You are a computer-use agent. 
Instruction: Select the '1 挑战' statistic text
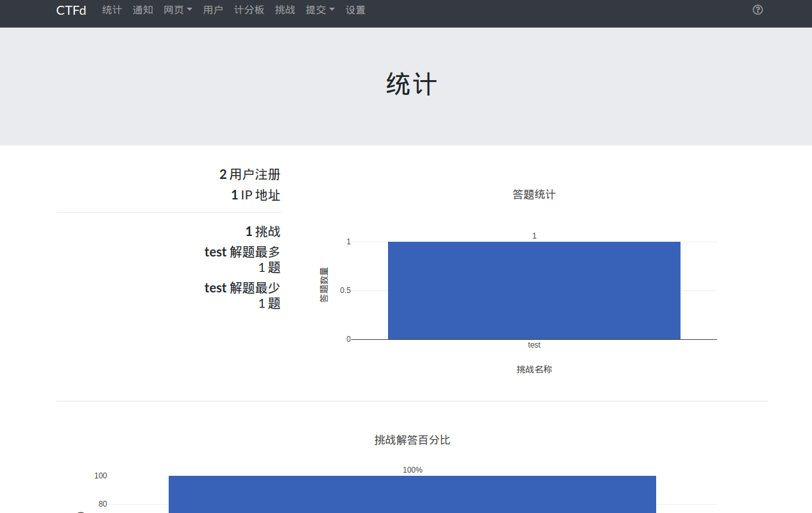(x=263, y=231)
